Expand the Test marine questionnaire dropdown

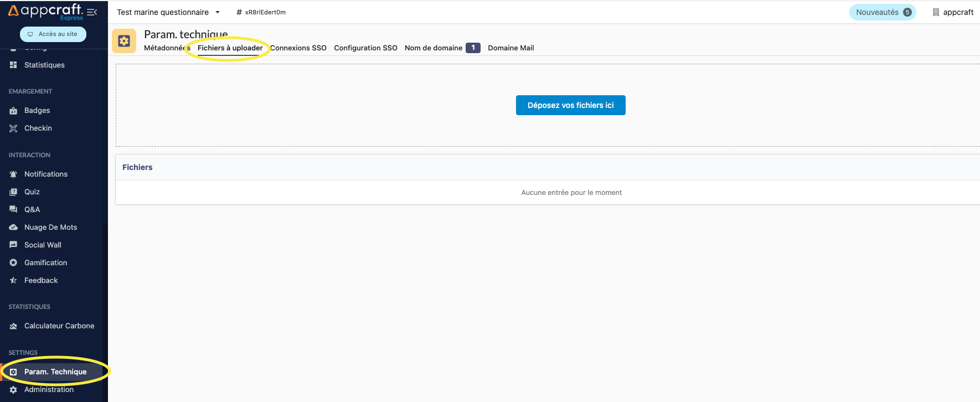pyautogui.click(x=218, y=12)
